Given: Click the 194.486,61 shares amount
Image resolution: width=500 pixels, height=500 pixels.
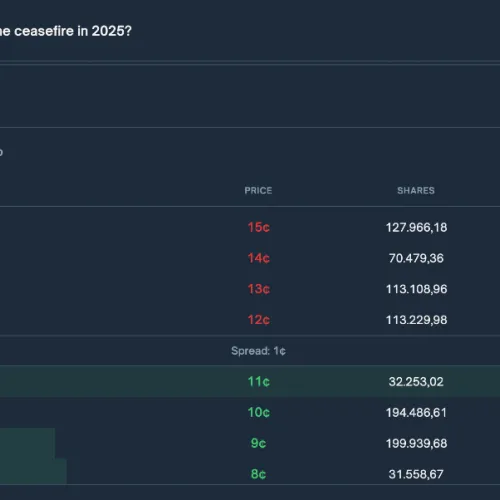Looking at the screenshot, I should [x=416, y=412].
